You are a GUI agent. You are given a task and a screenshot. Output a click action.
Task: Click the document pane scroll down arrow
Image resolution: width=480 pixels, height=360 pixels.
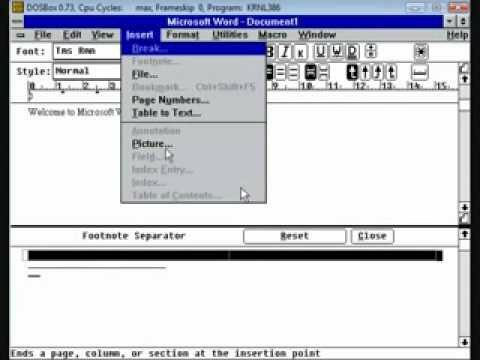coord(465,207)
